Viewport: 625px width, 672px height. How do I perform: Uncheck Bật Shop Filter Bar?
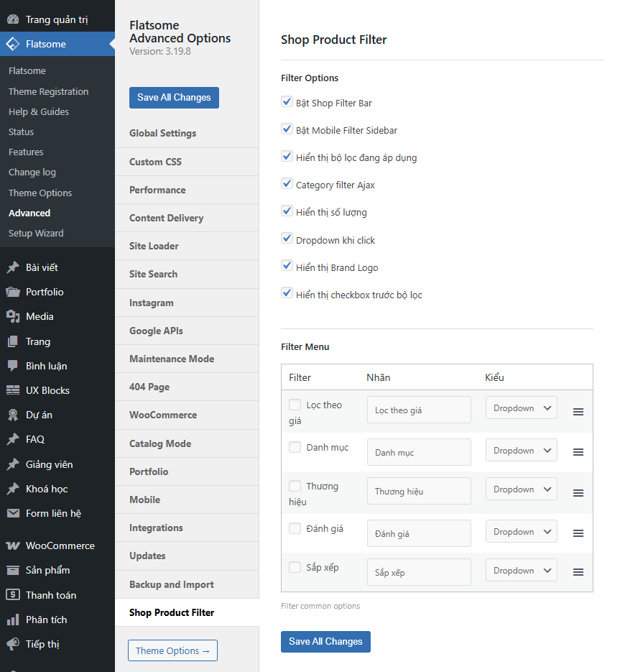click(x=287, y=102)
